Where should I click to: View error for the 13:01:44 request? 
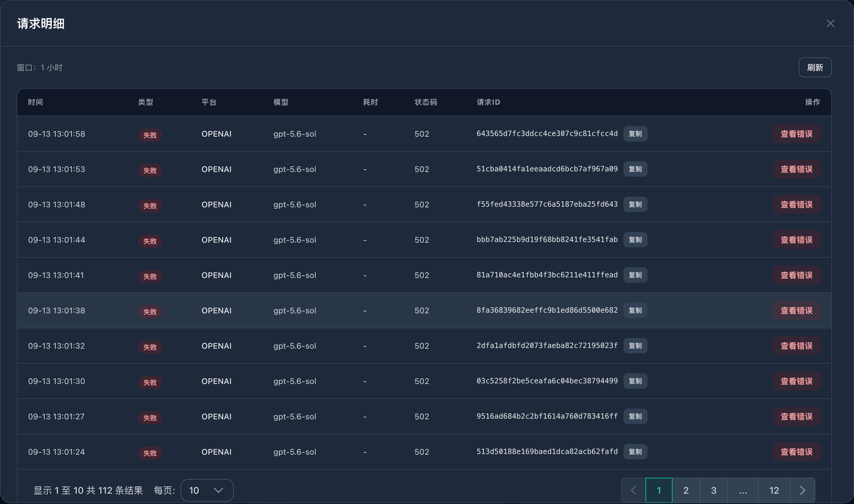tap(797, 240)
